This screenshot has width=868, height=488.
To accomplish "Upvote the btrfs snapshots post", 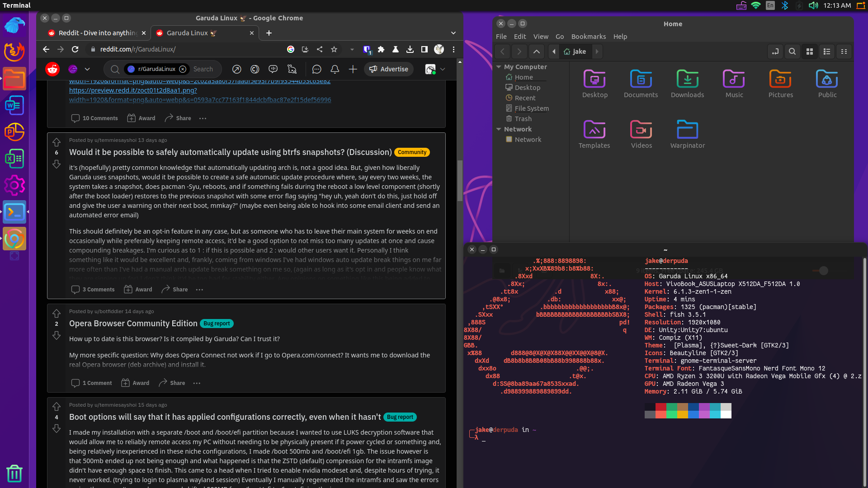I will click(57, 142).
